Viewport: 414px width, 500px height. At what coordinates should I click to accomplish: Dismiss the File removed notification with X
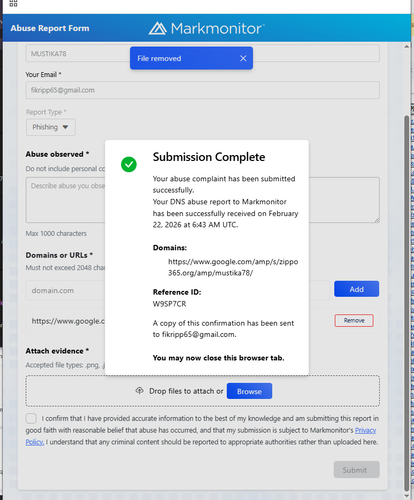tap(243, 58)
